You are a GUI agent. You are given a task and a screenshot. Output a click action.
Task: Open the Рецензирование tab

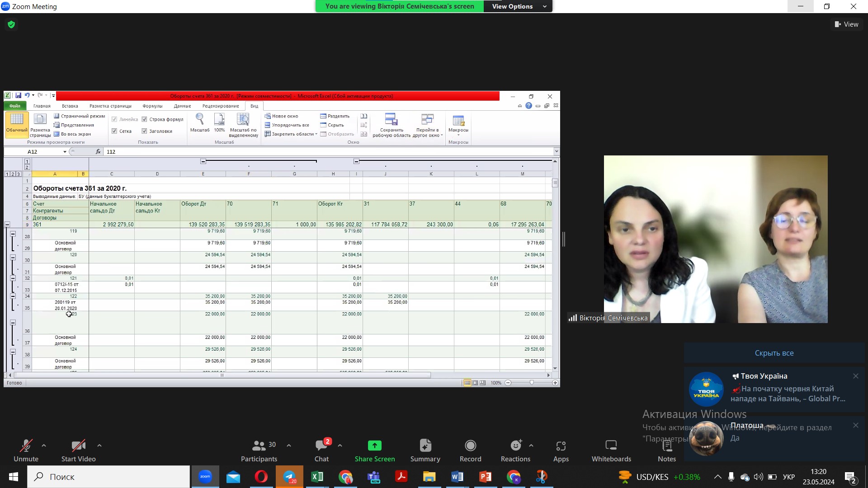tap(221, 106)
